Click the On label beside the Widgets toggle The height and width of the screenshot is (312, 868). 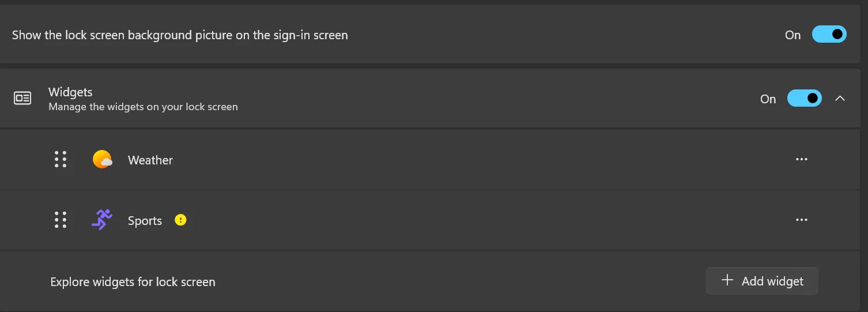768,99
